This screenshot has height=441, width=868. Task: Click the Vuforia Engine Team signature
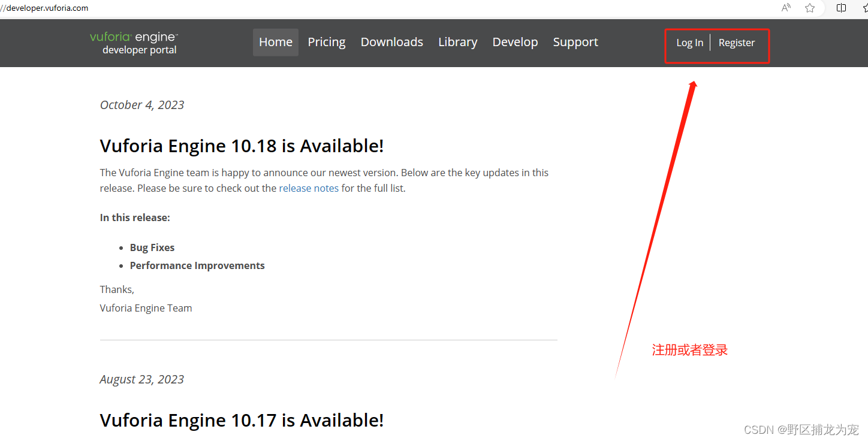(146, 308)
